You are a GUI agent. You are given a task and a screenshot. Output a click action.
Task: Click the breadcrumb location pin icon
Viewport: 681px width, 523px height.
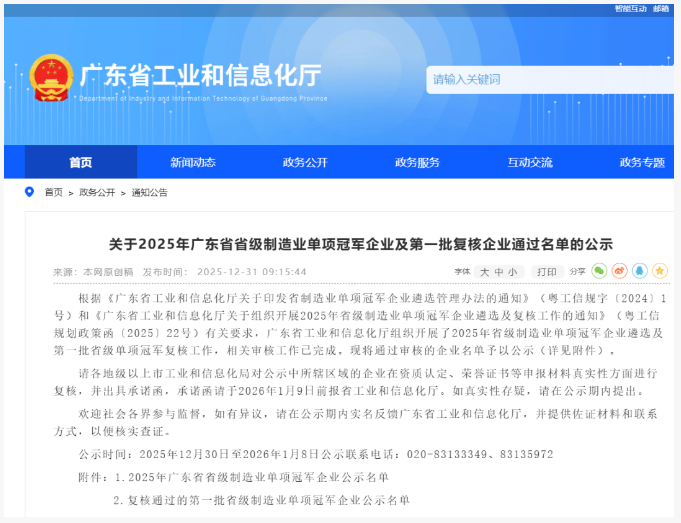click(33, 192)
